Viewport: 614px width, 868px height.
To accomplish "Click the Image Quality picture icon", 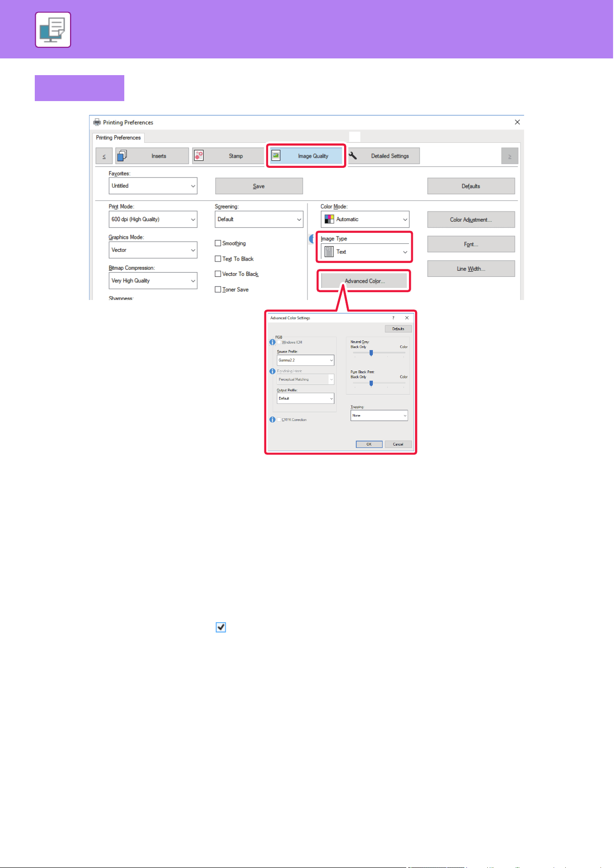I will (x=275, y=155).
